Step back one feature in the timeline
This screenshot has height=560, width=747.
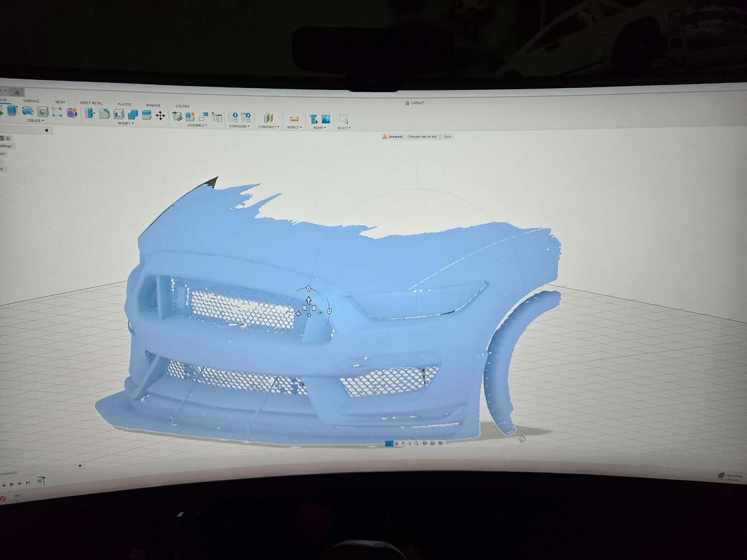[4, 485]
